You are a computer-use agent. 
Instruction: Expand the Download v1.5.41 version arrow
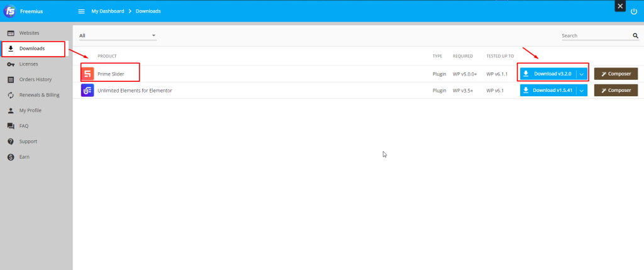[x=582, y=91]
